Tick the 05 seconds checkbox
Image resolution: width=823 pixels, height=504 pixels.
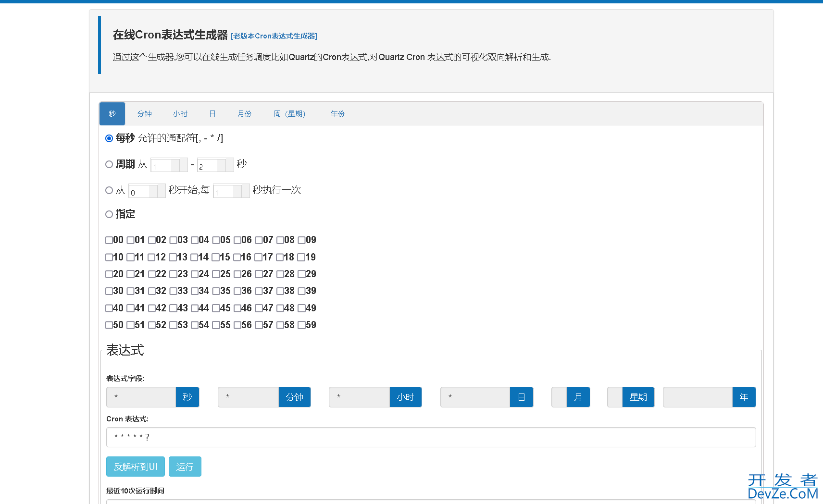coord(216,240)
